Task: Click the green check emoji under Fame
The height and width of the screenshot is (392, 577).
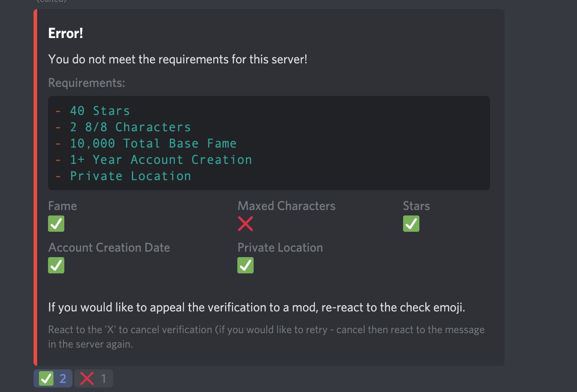Action: click(56, 224)
